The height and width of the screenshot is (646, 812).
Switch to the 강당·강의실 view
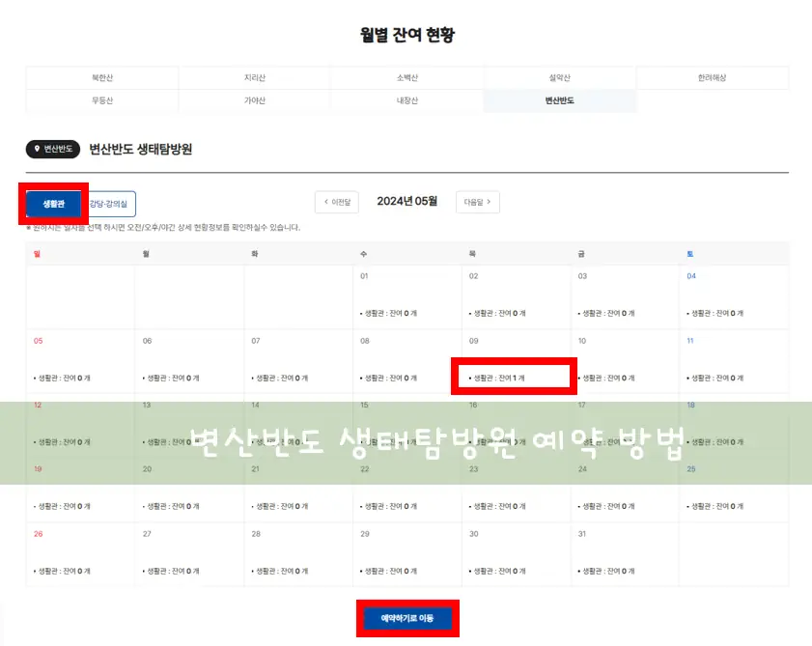click(x=107, y=204)
